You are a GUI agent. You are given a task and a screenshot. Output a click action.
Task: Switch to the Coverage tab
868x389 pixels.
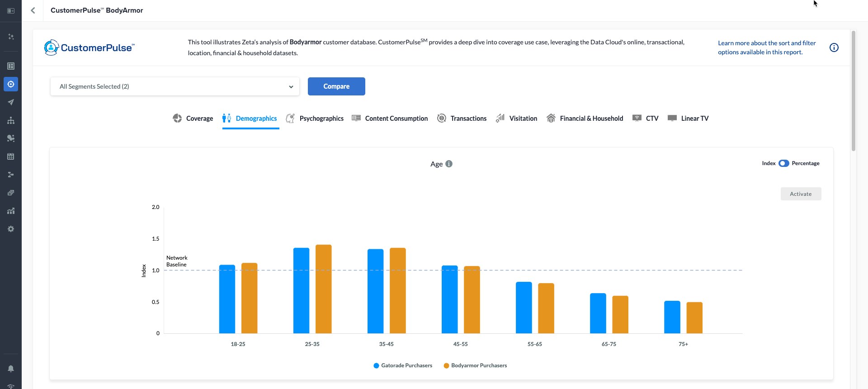(x=193, y=119)
